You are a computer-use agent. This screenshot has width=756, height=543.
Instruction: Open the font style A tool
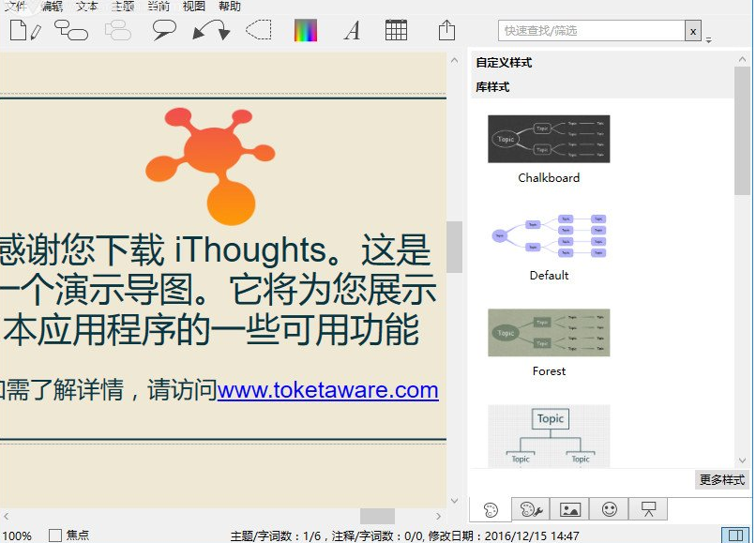(352, 31)
